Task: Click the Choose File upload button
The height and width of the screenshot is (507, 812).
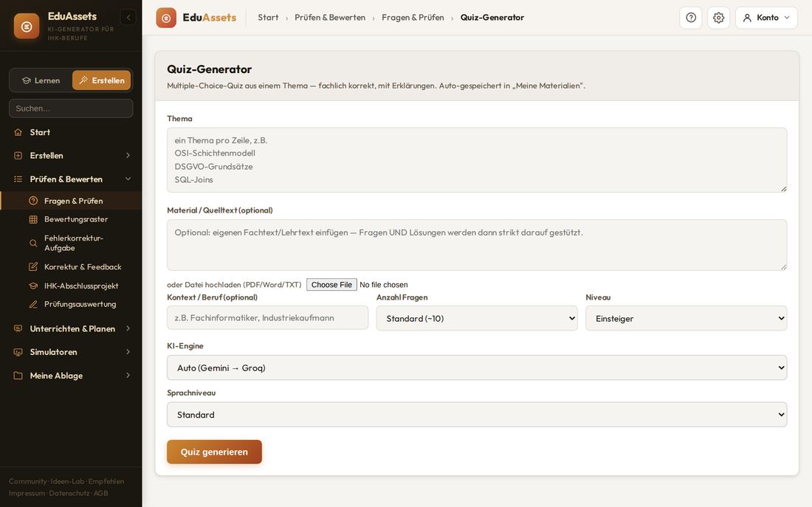Action: click(x=331, y=285)
